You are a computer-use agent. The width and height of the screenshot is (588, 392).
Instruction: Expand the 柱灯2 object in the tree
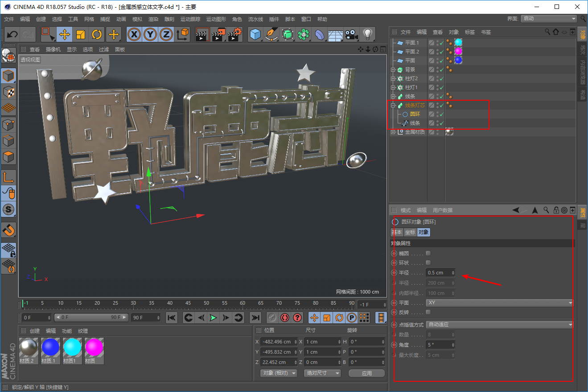coord(393,78)
